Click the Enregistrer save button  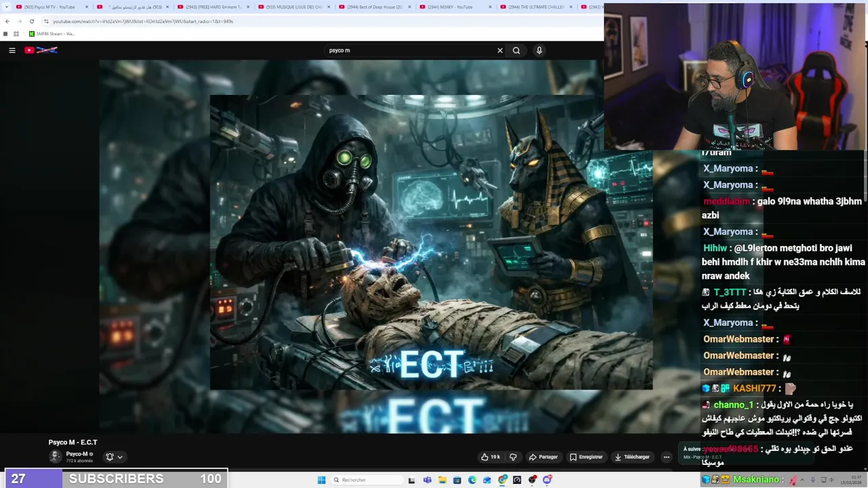click(586, 457)
